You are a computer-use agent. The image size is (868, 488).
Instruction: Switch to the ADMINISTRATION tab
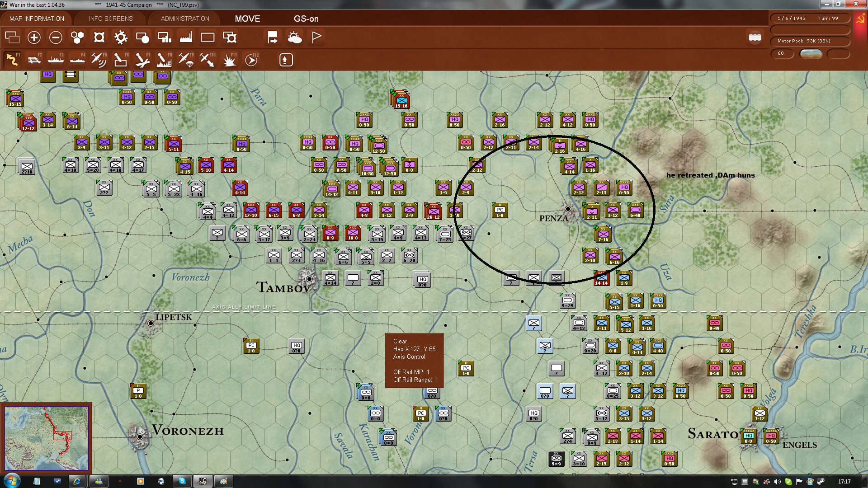tap(185, 19)
